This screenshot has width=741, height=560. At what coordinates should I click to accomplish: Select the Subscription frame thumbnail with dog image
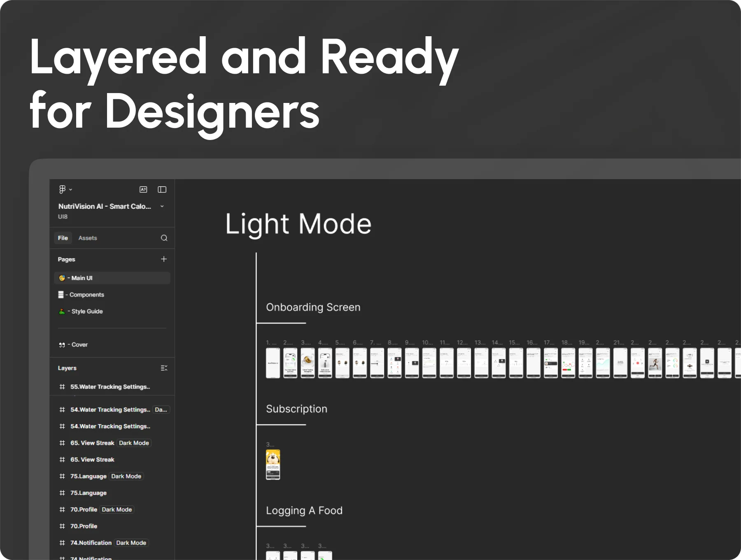click(x=273, y=464)
